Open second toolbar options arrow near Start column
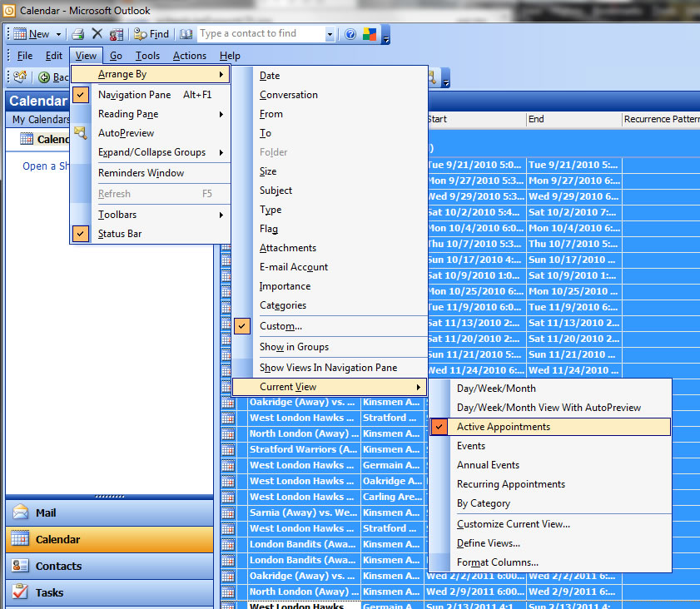Viewport: 700px width, 609px height. click(x=445, y=78)
